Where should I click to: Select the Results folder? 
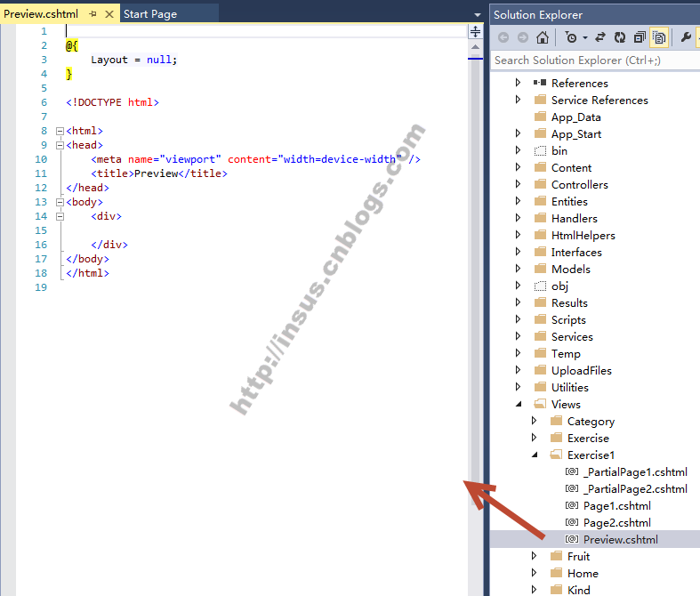pyautogui.click(x=569, y=303)
